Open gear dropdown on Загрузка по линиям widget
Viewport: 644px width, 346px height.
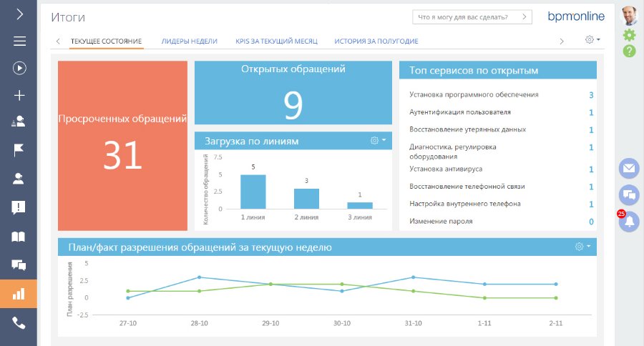click(x=377, y=141)
